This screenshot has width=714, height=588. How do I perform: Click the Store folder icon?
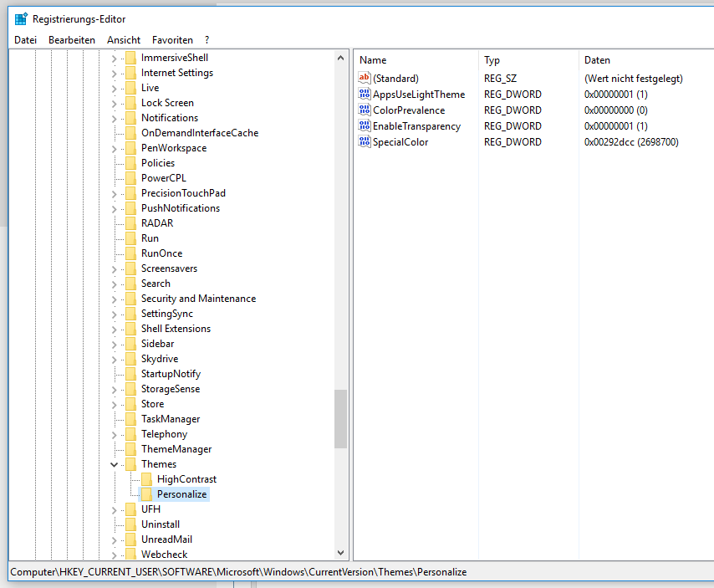pyautogui.click(x=130, y=404)
